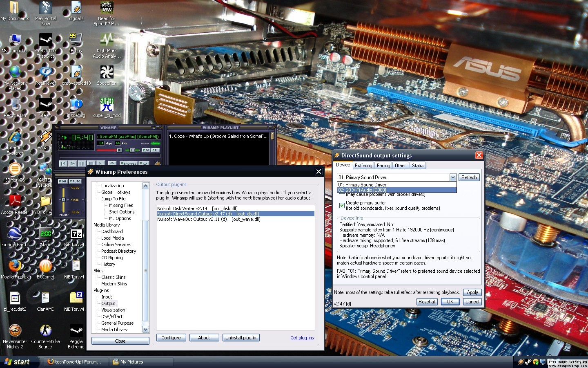Switch to the Buffering tab

point(363,166)
